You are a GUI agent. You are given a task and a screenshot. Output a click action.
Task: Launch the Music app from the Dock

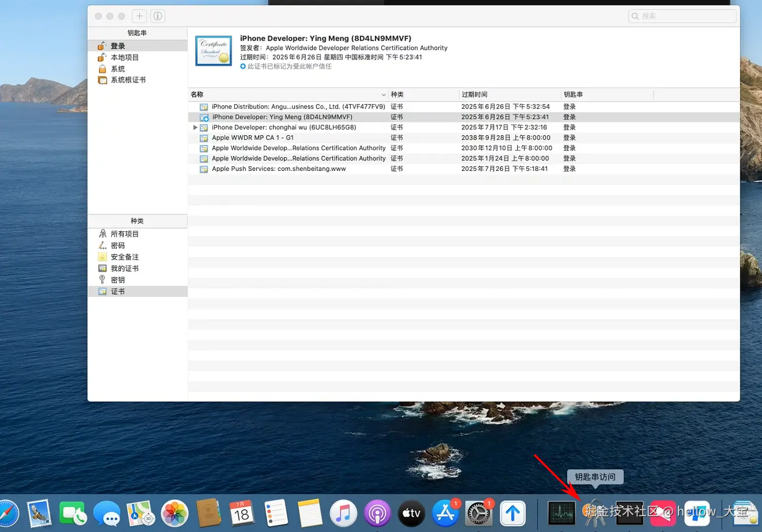tap(343, 513)
